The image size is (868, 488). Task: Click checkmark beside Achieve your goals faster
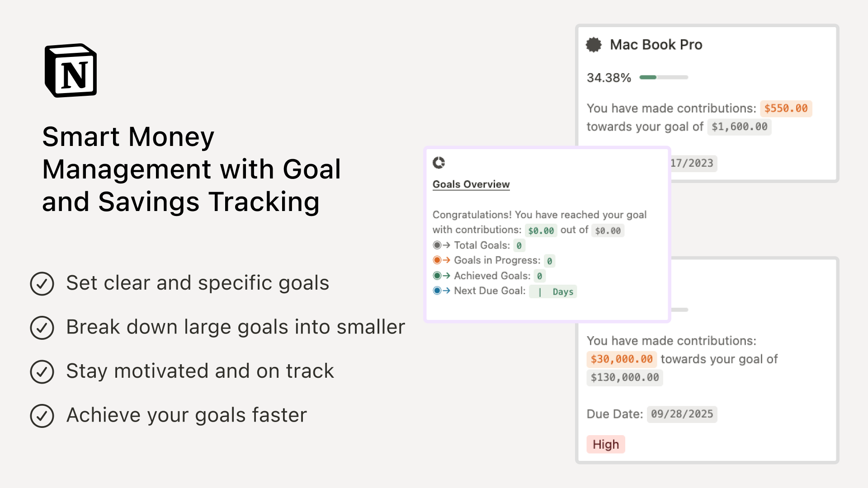pyautogui.click(x=42, y=416)
